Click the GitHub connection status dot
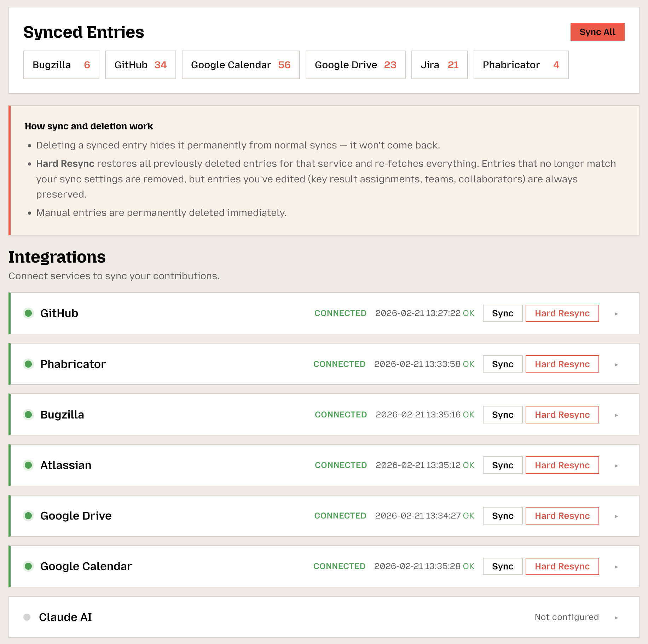648x644 pixels. (28, 313)
